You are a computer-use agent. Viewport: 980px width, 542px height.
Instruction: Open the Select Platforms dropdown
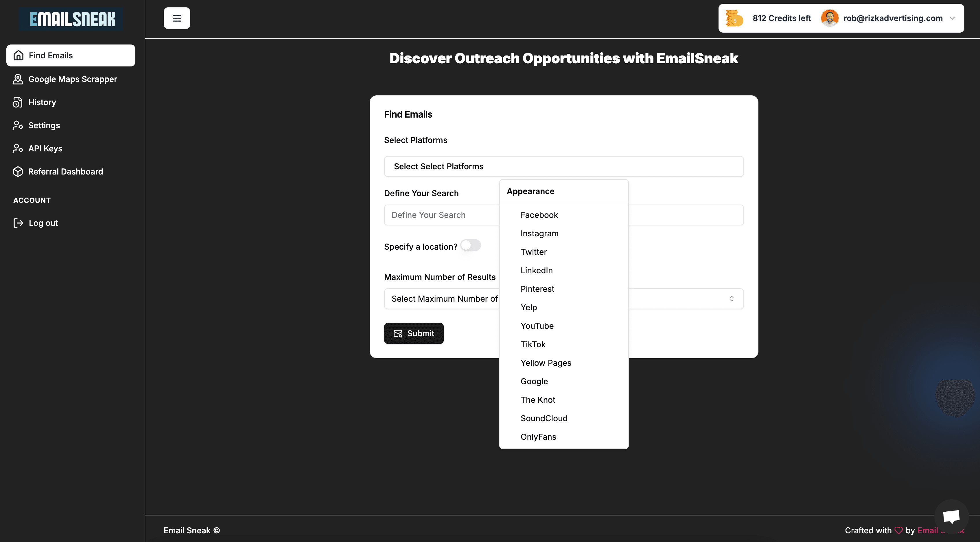click(x=563, y=166)
